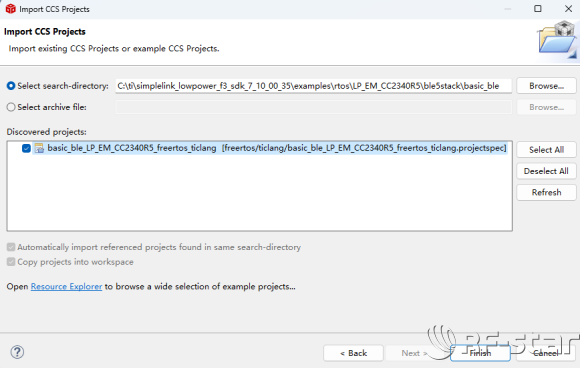Click Browse next to archive file field
This screenshot has height=369, width=580.
546,107
